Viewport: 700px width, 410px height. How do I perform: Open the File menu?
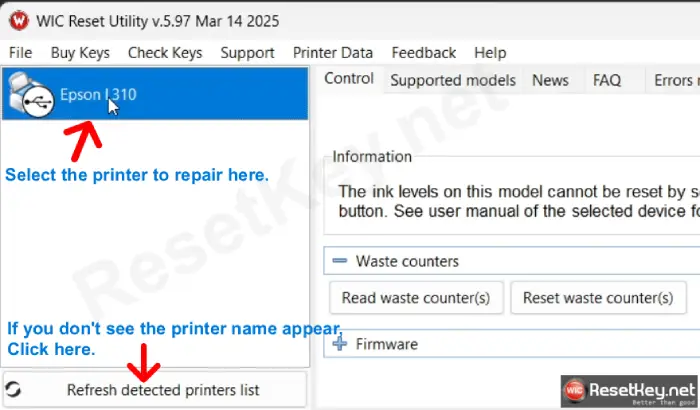pyautogui.click(x=21, y=53)
